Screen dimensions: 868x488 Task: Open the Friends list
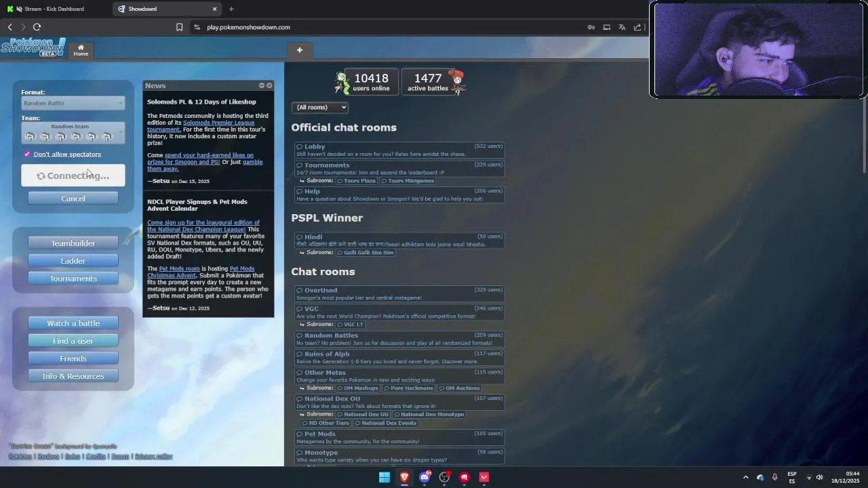73,359
